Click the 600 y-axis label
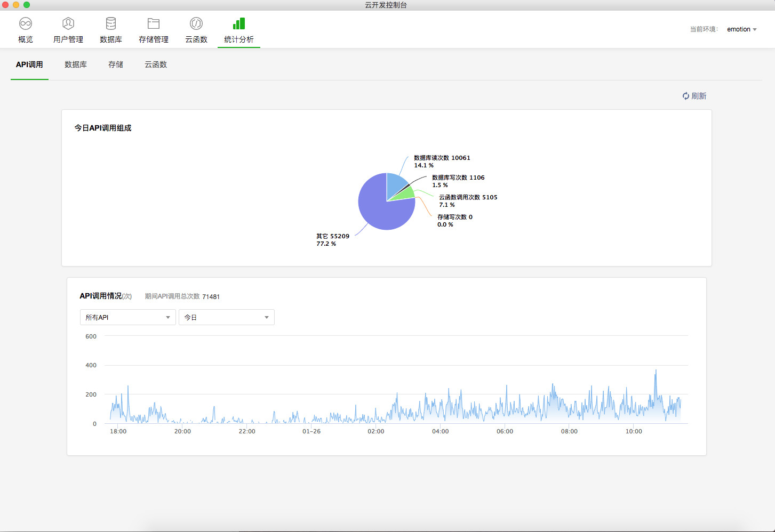 coord(91,336)
